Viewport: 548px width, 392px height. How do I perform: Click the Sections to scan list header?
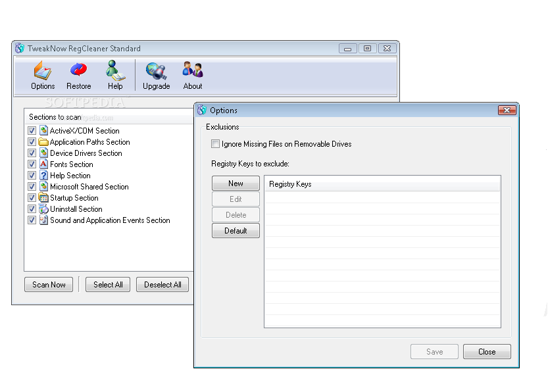tap(109, 117)
